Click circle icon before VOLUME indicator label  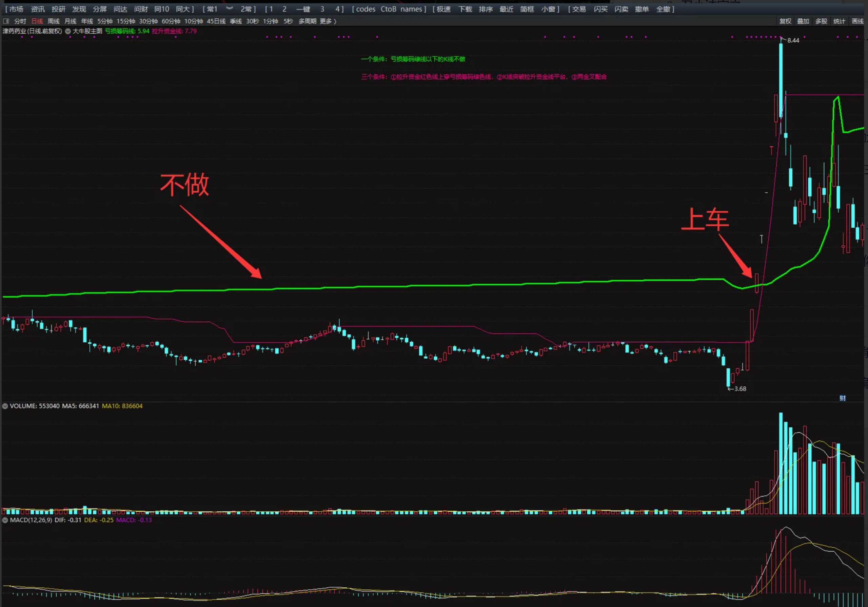click(5, 406)
